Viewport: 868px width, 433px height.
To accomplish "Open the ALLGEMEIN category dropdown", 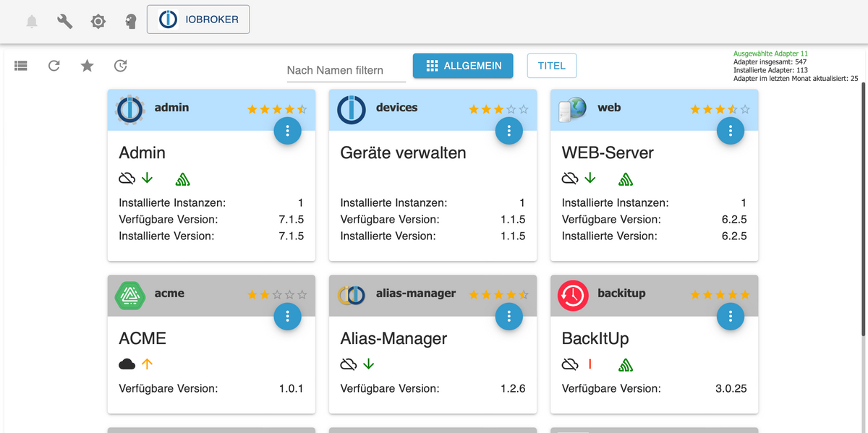I will 463,66.
